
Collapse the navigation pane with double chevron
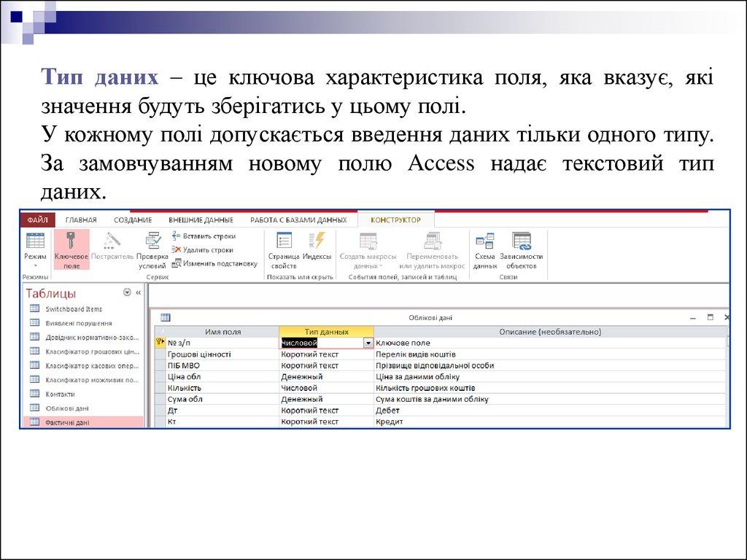coord(139,292)
